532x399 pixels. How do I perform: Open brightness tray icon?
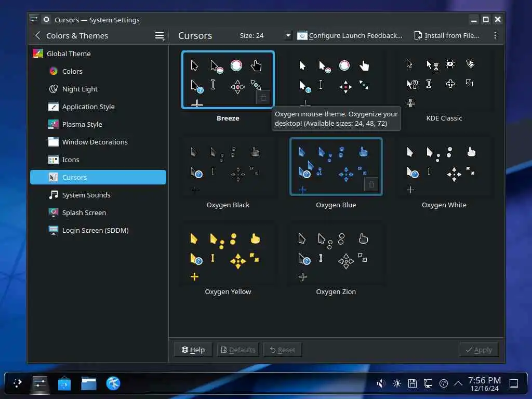[x=396, y=383]
